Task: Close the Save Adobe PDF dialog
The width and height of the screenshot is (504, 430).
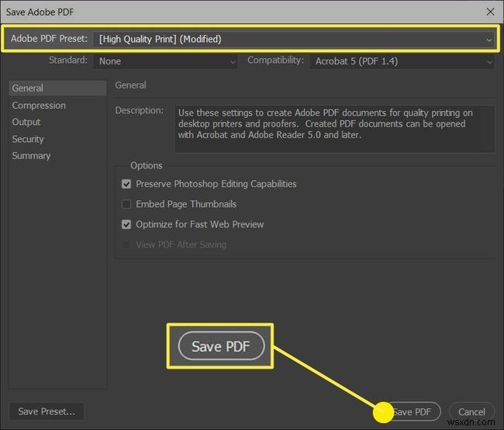Action: click(x=491, y=12)
